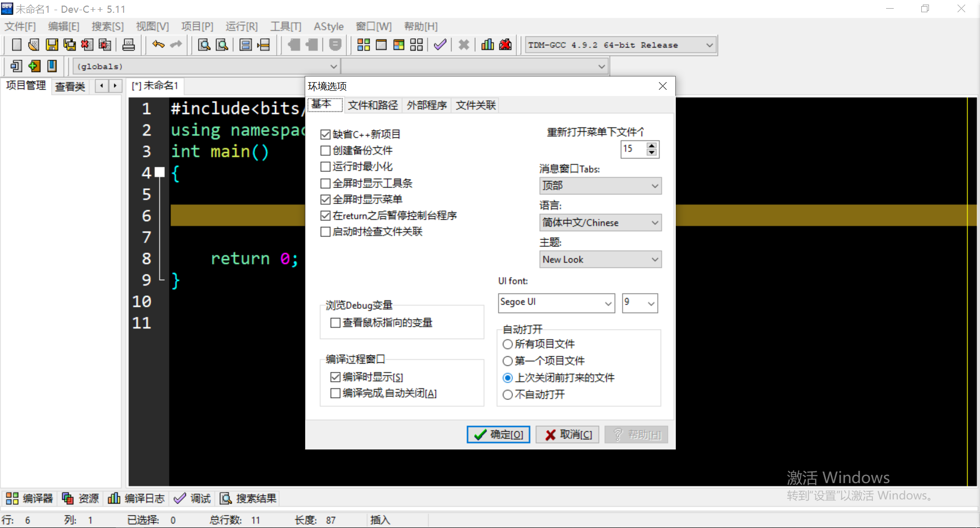Viewport: 980px width, 528px height.
Task: Click 确定[O] button
Action: [498, 435]
